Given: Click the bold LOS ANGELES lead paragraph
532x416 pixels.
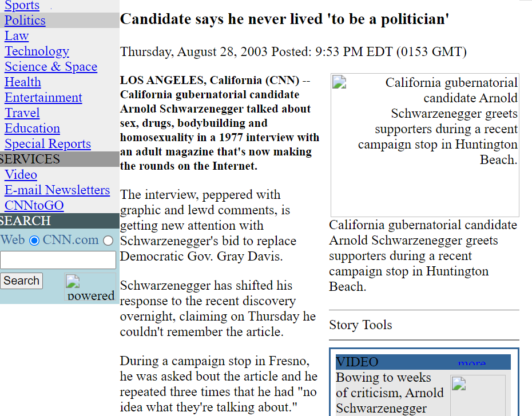Looking at the screenshot, I should (x=220, y=123).
